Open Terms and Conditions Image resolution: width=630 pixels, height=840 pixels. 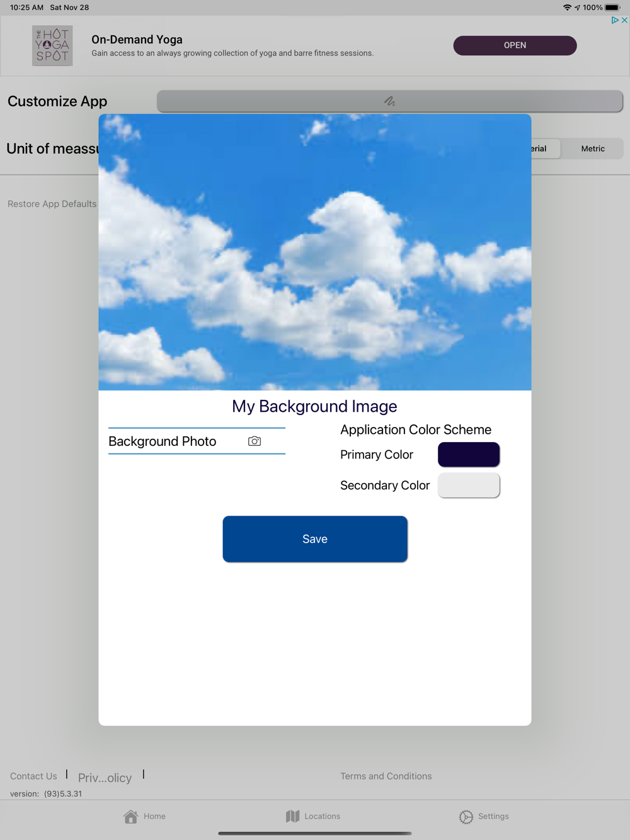coord(386,776)
